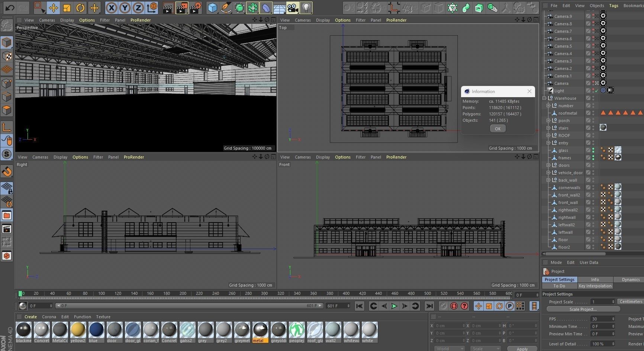Click the Render View clapperboard icon
The width and height of the screenshot is (644, 351).
[168, 7]
